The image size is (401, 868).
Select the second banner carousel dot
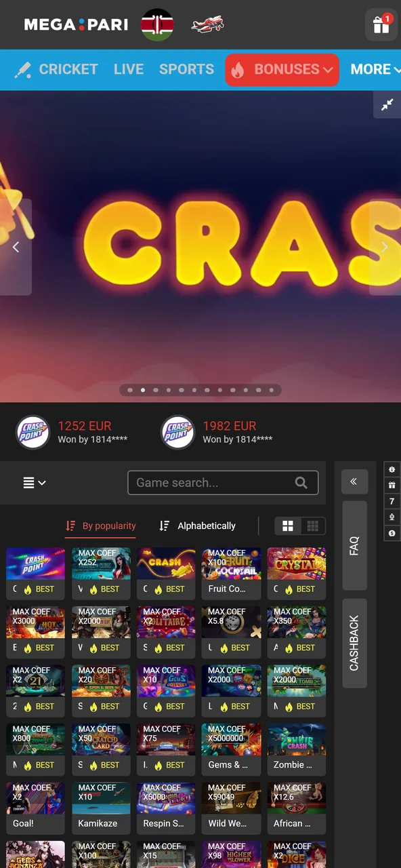click(142, 390)
